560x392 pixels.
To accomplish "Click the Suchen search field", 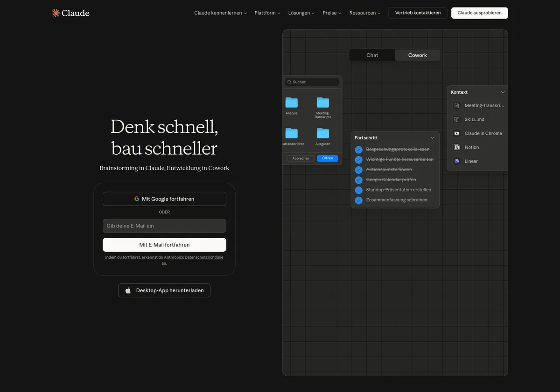I will 311,82.
